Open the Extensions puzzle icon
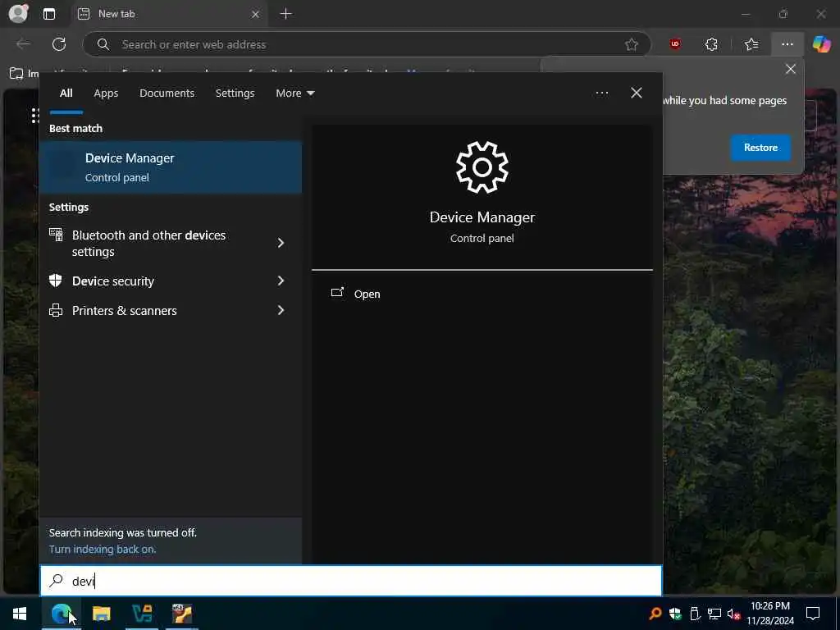 (711, 44)
